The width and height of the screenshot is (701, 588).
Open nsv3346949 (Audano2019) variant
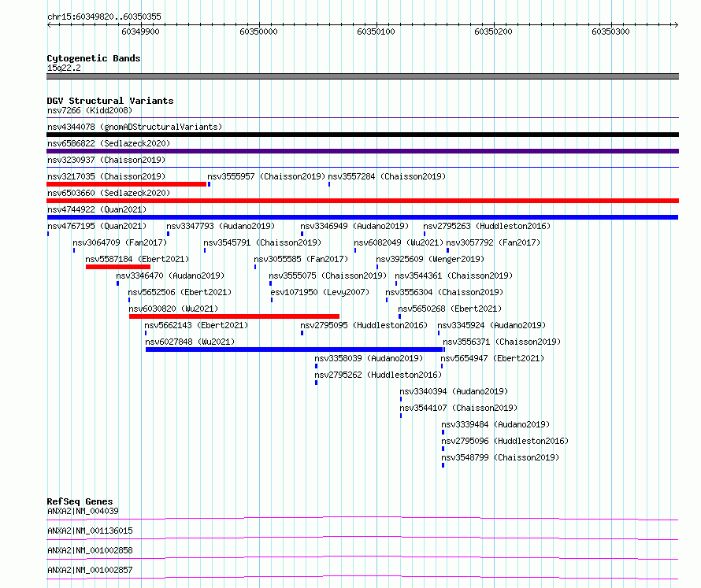tap(354, 226)
